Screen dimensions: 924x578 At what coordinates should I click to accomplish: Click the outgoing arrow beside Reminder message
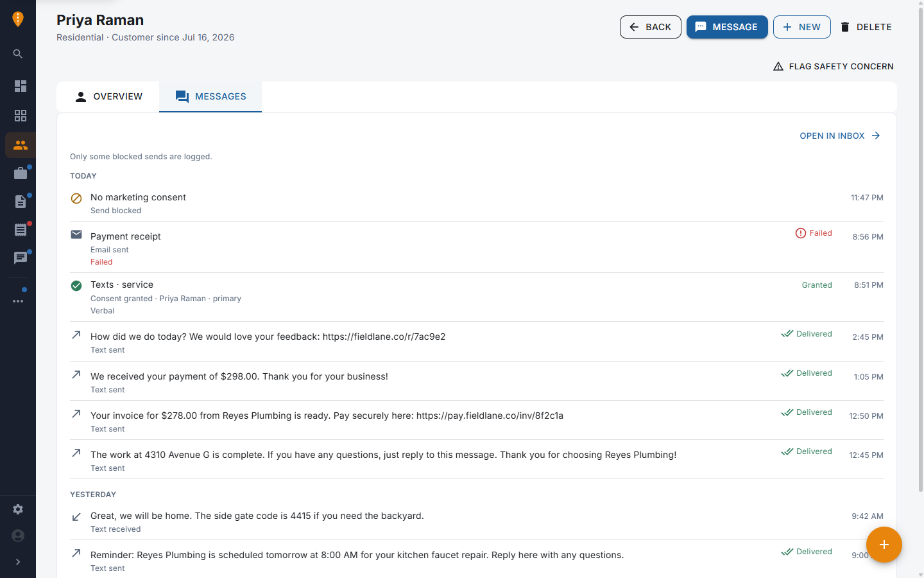[x=76, y=553]
